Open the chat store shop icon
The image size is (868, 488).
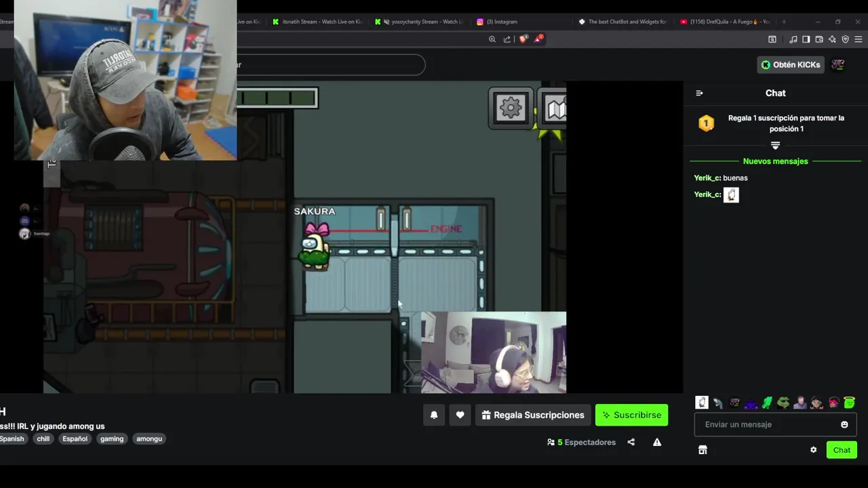pyautogui.click(x=703, y=450)
